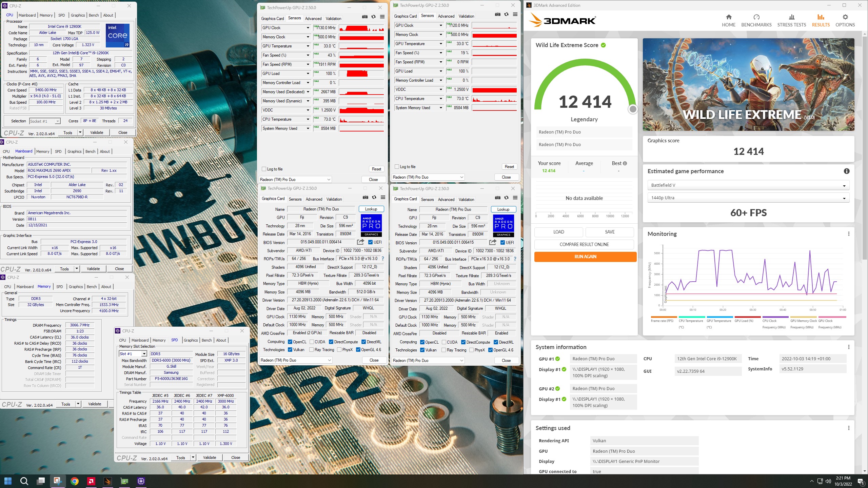868x488 pixels.
Task: Open the 1440p Ultra resolution dropdown
Action: pyautogui.click(x=748, y=198)
